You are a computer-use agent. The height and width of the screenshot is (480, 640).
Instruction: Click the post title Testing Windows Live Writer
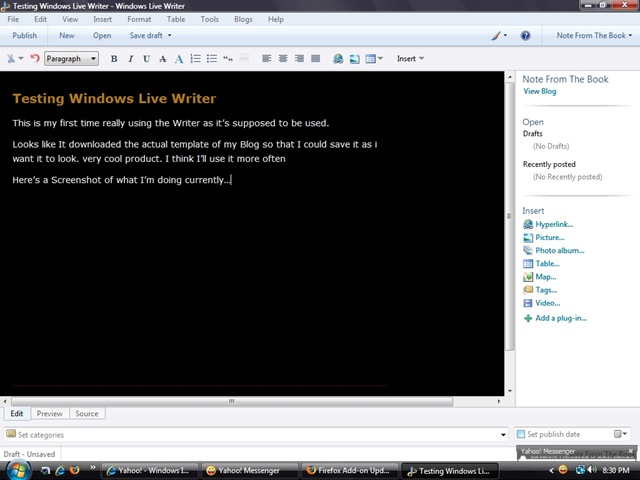pyautogui.click(x=114, y=98)
